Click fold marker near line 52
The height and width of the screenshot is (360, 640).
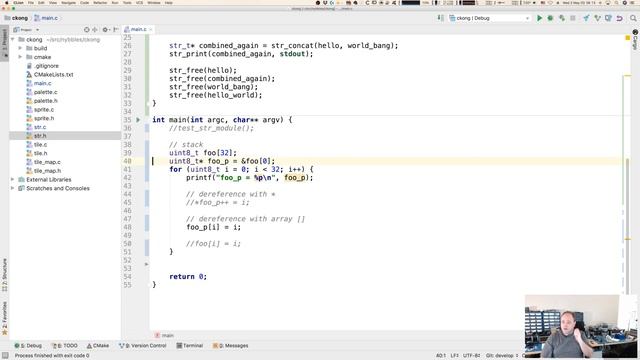(147, 264)
